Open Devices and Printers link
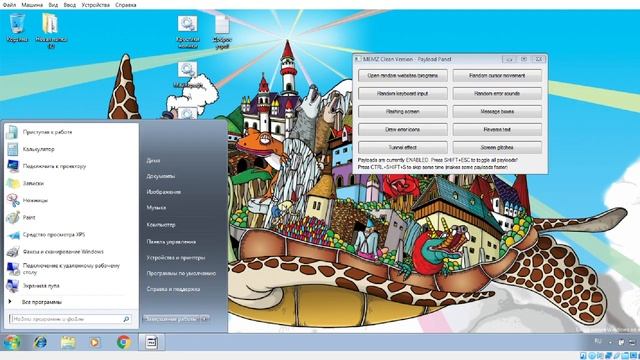 [x=176, y=258]
